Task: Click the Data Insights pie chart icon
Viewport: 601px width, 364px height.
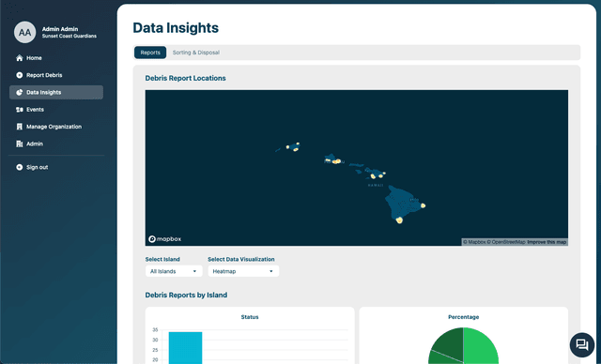Action: pos(20,92)
